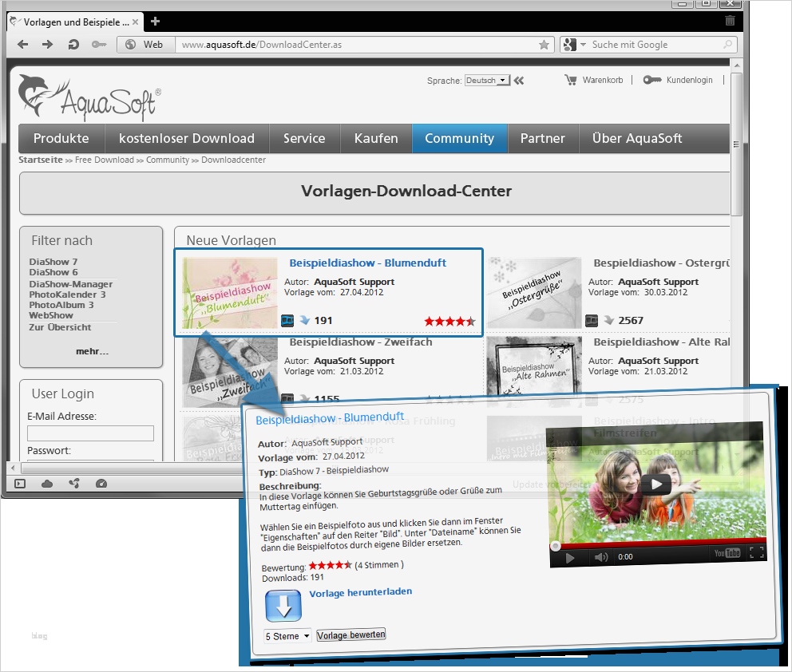Click the popup star rating next to Bewertung
The image size is (792, 672).
[330, 566]
